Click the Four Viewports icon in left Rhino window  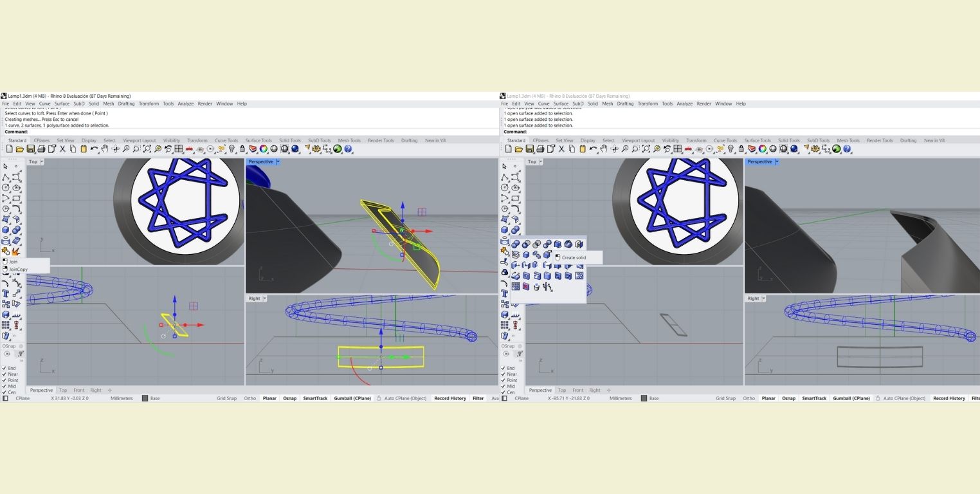(x=179, y=149)
